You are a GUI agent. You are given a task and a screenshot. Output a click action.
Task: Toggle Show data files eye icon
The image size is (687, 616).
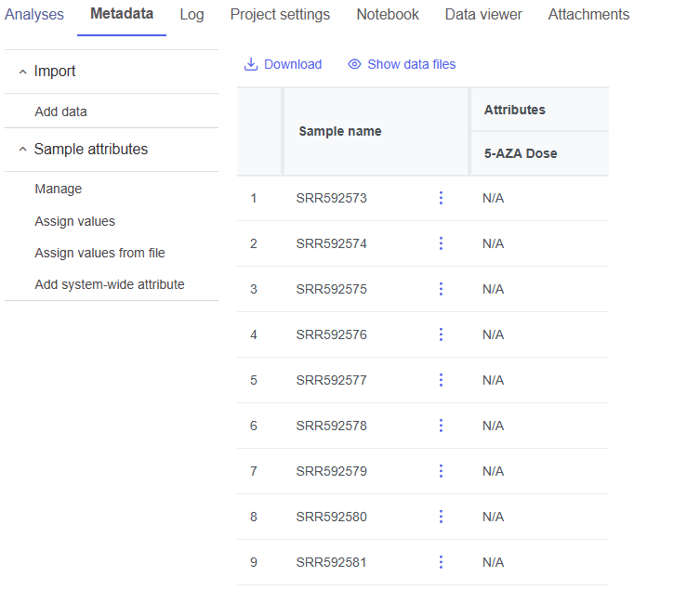[354, 64]
